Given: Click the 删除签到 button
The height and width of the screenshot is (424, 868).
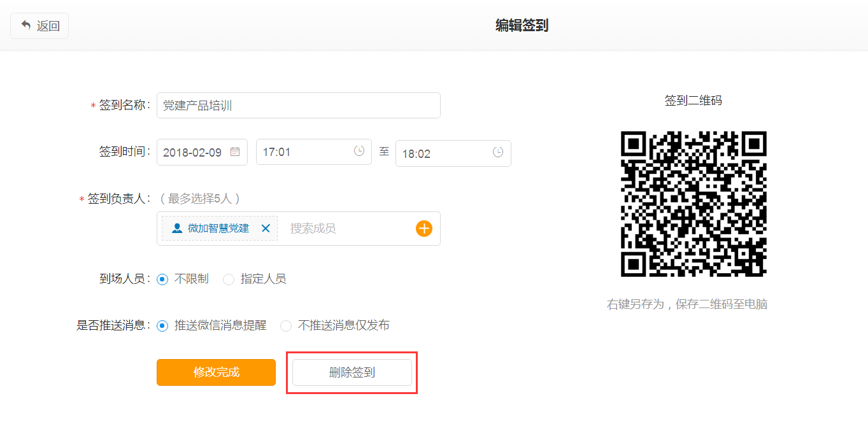Looking at the screenshot, I should click(x=352, y=372).
